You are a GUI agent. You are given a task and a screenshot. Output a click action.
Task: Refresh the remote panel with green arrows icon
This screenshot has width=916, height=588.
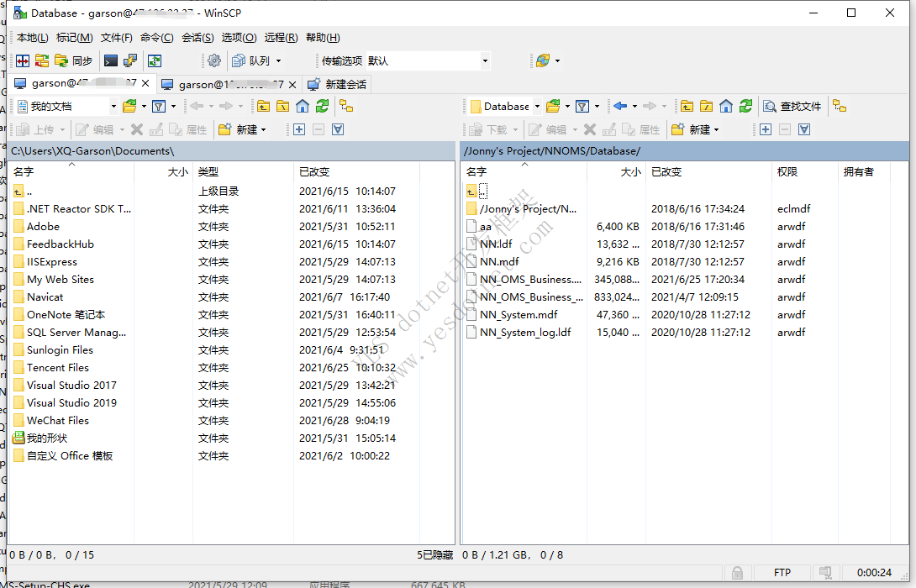point(746,107)
